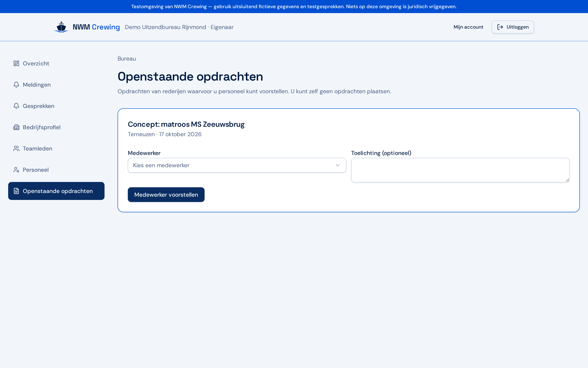Navigate to Bedrijfsprofiel

pyautogui.click(x=56, y=127)
